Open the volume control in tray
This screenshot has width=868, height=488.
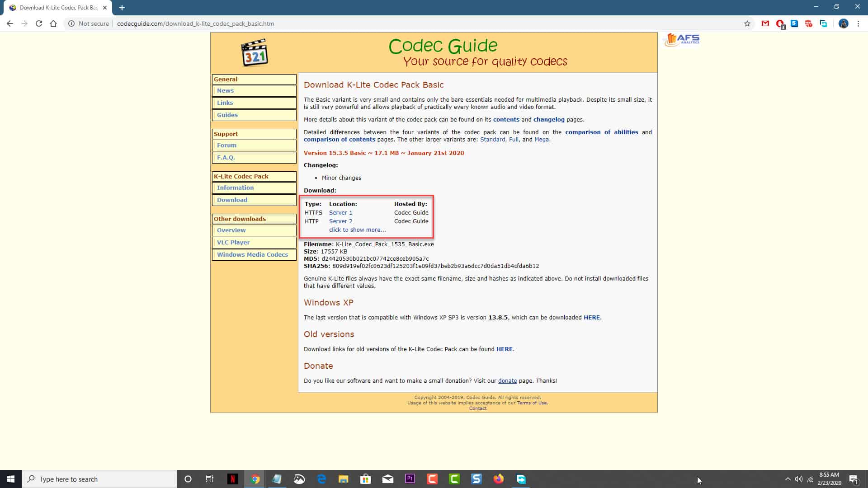click(799, 479)
